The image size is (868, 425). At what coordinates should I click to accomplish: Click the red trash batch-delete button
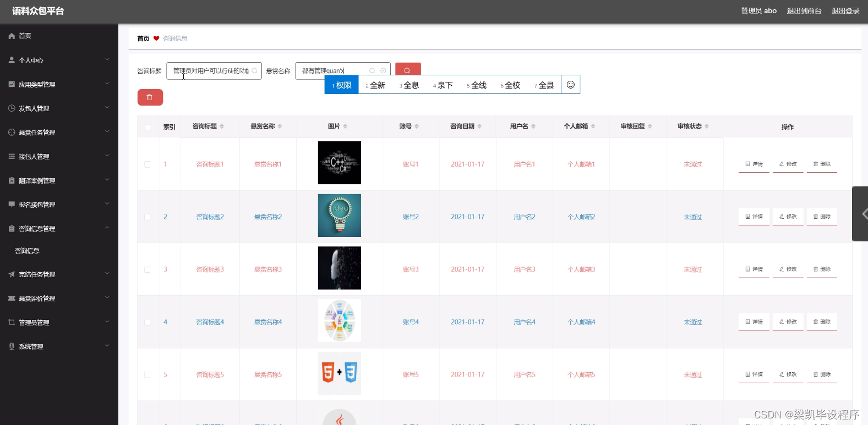point(150,97)
